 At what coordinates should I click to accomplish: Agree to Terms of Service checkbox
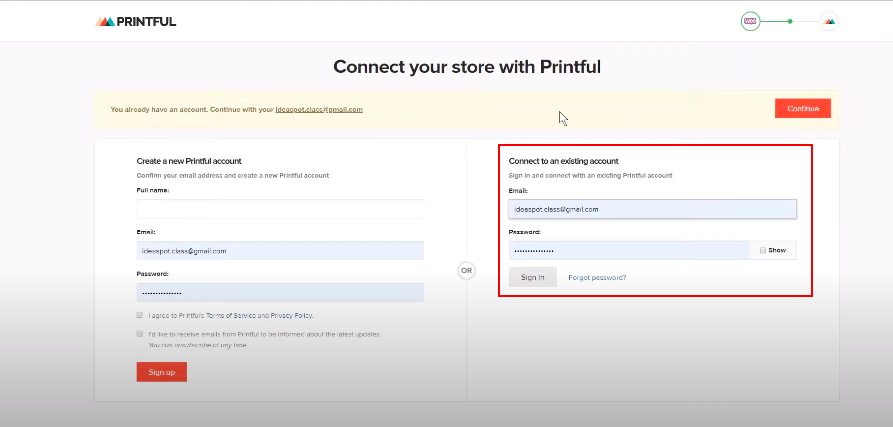point(140,315)
